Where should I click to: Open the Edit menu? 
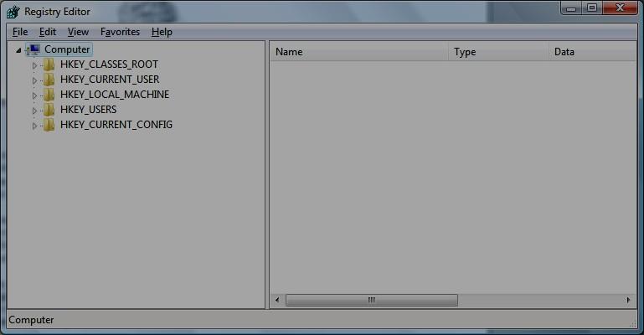[47, 32]
